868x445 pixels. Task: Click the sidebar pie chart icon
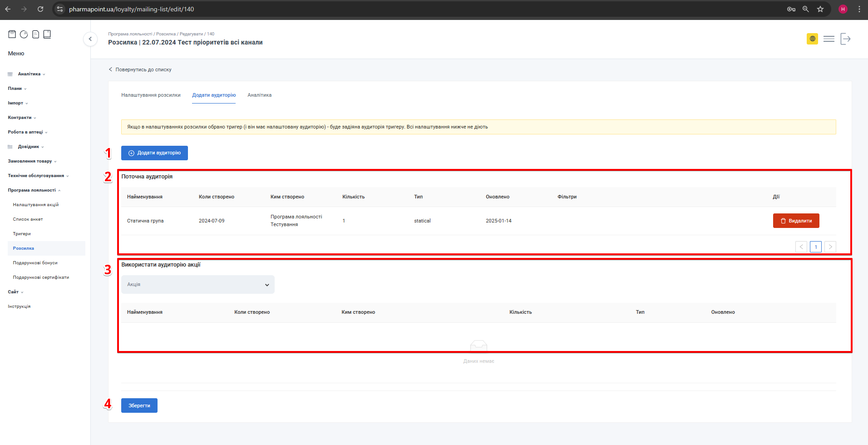coord(24,34)
